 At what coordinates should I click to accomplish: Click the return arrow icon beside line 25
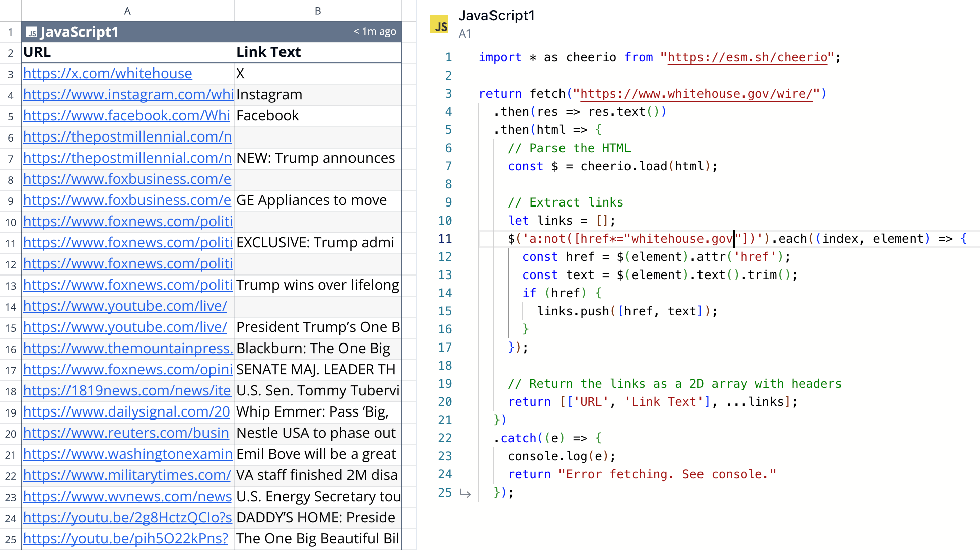click(x=465, y=493)
